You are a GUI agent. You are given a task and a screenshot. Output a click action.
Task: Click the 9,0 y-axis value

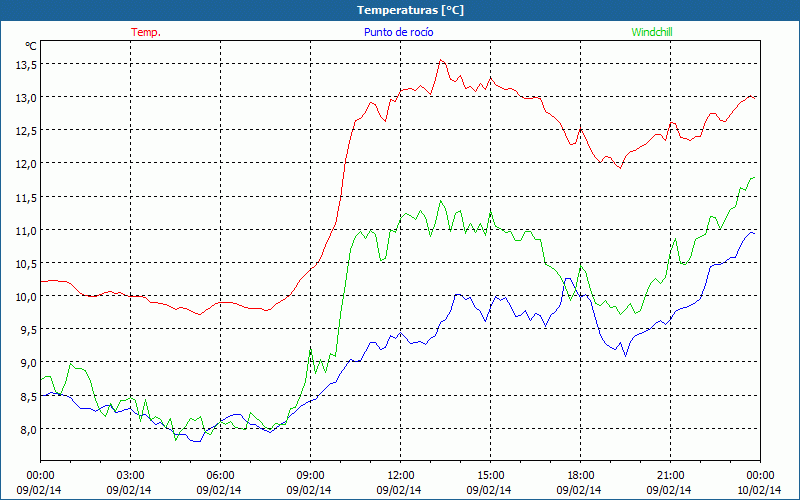[x=28, y=363]
